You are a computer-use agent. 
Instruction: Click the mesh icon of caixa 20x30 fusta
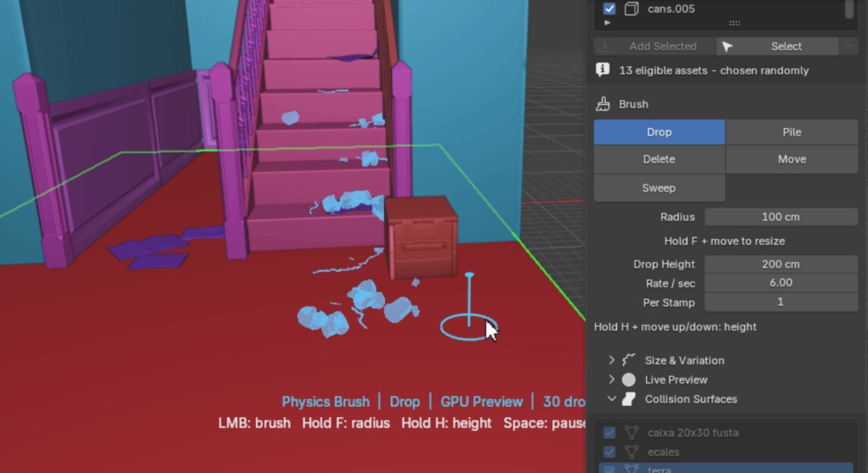pyautogui.click(x=632, y=432)
